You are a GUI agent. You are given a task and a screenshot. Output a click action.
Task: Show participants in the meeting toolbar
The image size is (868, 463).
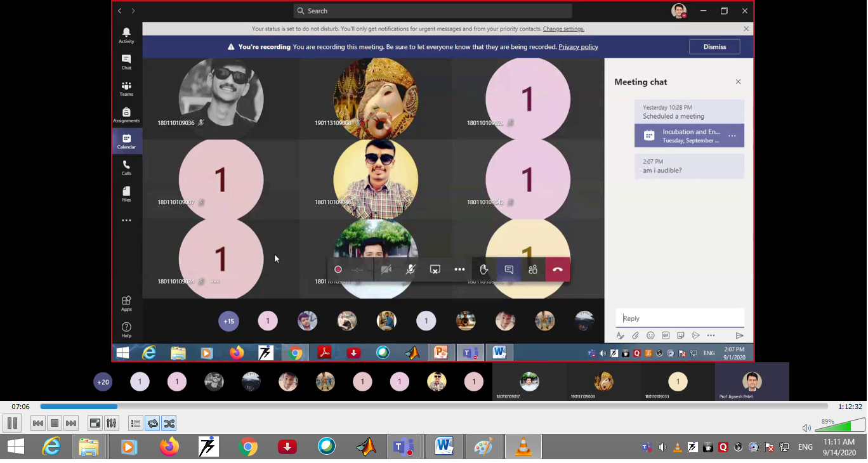(533, 270)
